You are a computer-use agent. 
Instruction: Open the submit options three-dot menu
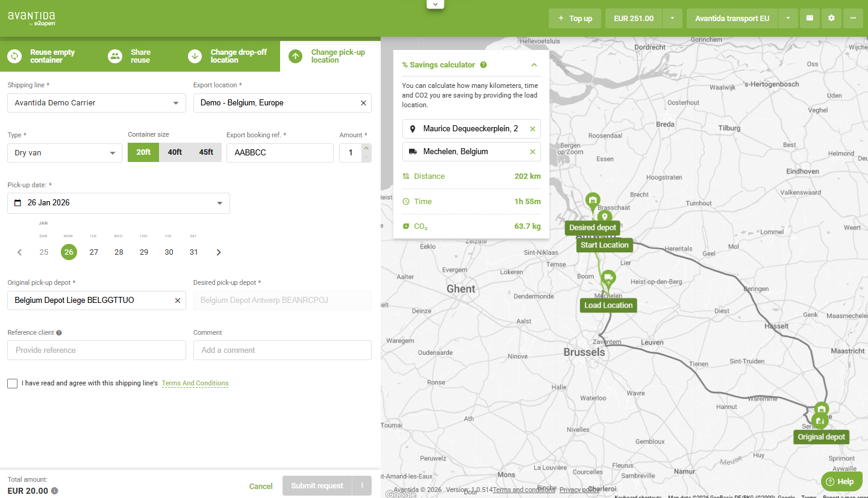(x=362, y=486)
